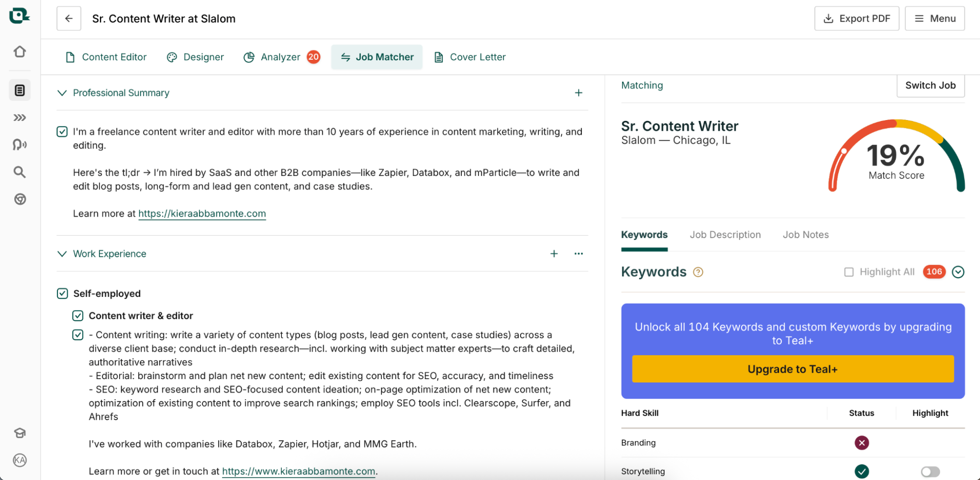Select the Job Matcher tab

(x=377, y=57)
